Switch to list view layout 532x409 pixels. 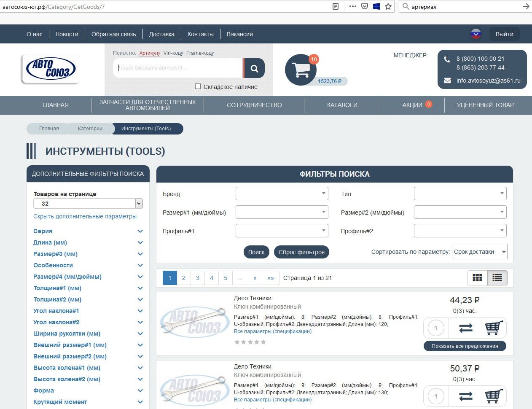point(497,278)
